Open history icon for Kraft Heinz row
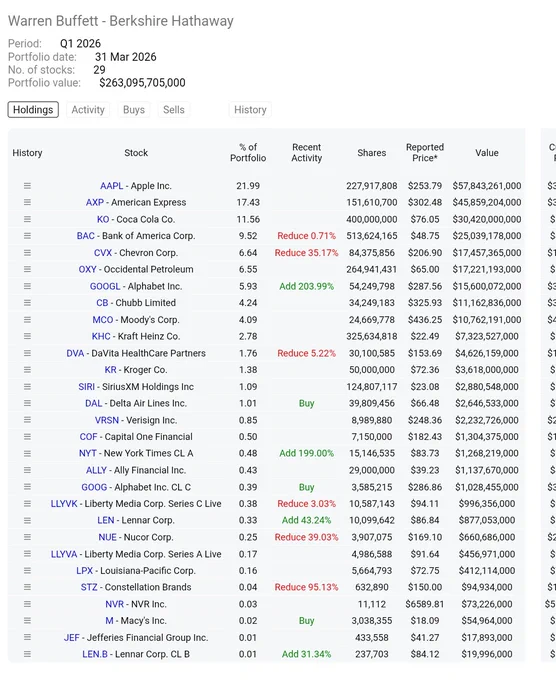This screenshot has height=680, width=556. [27, 336]
